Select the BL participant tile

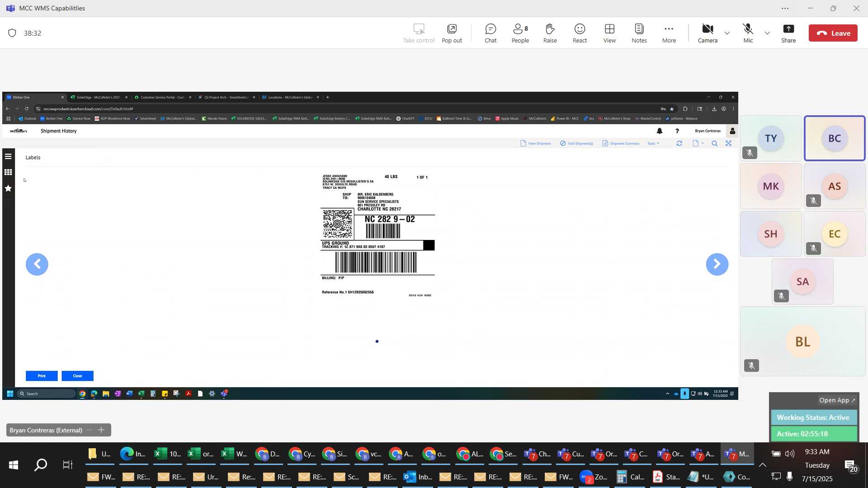point(802,342)
